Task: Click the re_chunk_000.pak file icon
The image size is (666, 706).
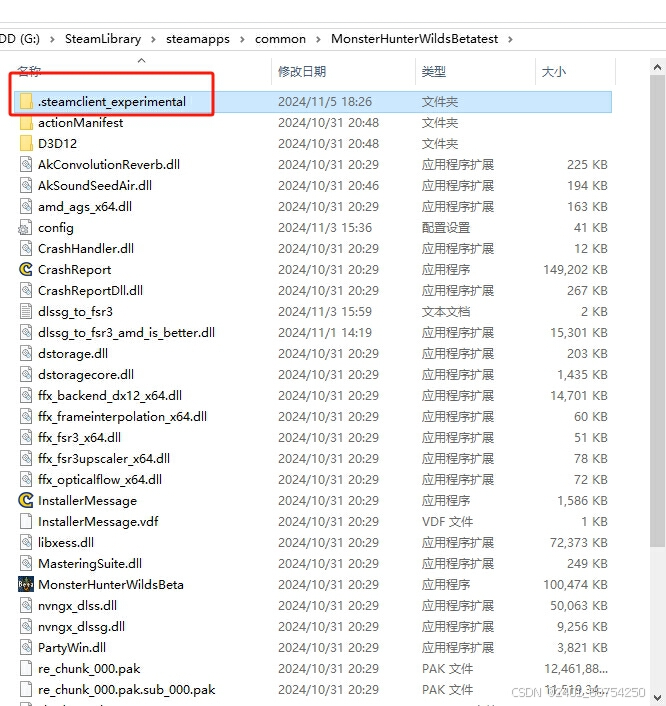Action: pos(26,669)
